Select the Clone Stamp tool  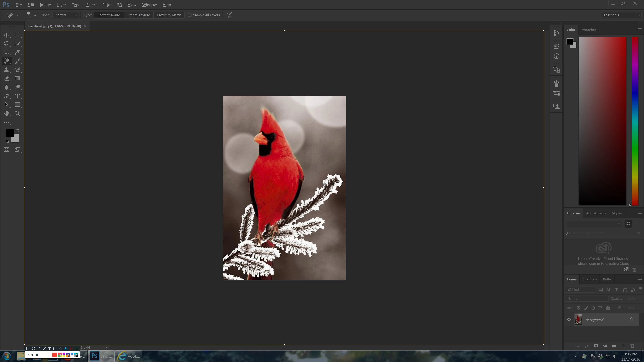pos(6,70)
